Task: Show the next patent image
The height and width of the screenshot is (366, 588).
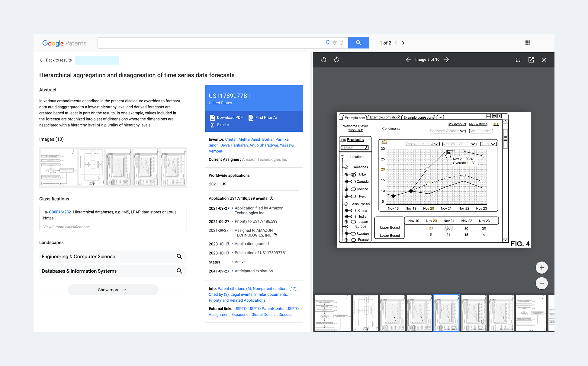Action: [446, 60]
